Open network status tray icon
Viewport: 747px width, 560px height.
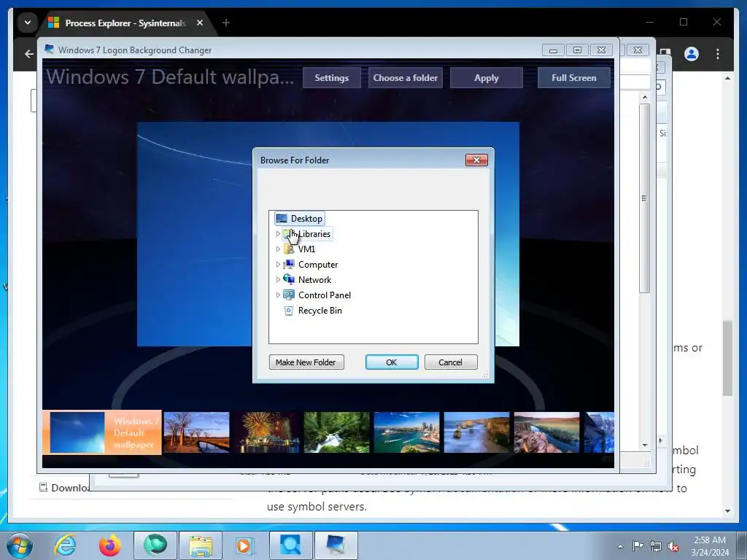pyautogui.click(x=656, y=546)
